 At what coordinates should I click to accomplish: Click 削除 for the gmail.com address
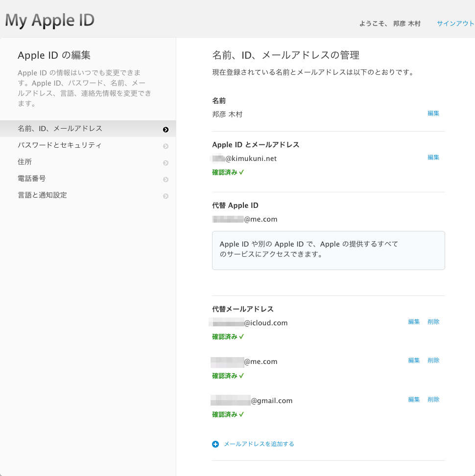pos(433,400)
